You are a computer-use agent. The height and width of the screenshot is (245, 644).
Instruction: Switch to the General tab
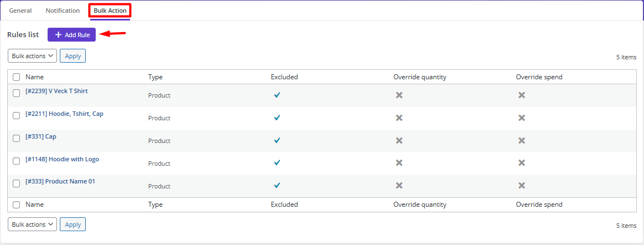click(x=20, y=11)
